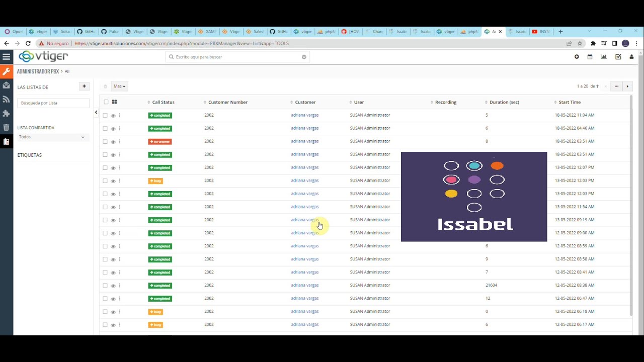This screenshot has width=644, height=362.
Task: Open the tasks checkmark icon
Action: 618,57
